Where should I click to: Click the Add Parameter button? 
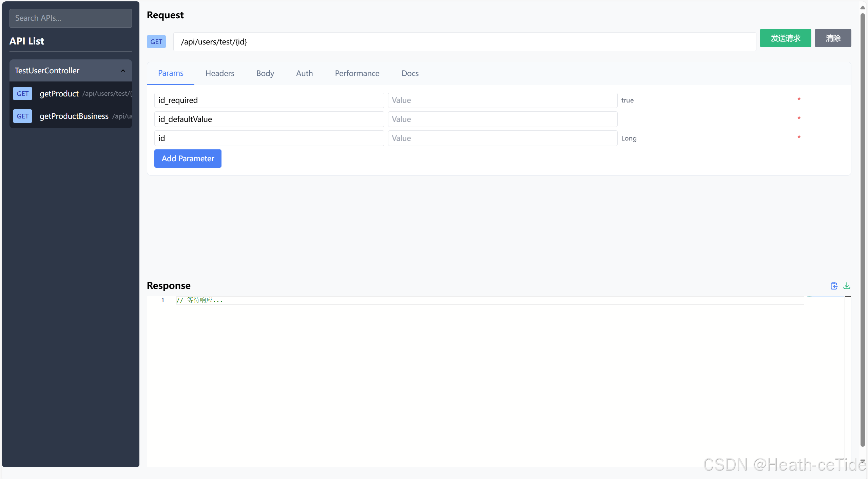(188, 159)
